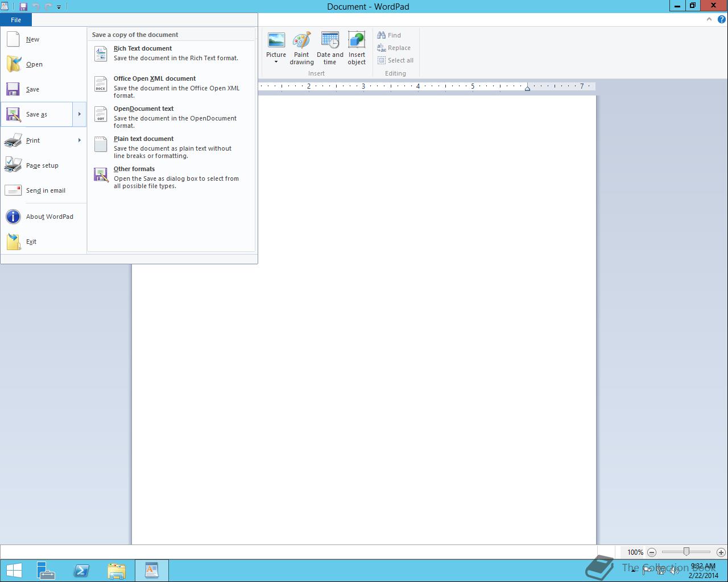The image size is (728, 582).
Task: Click the About WordPad info icon
Action: pyautogui.click(x=13, y=217)
